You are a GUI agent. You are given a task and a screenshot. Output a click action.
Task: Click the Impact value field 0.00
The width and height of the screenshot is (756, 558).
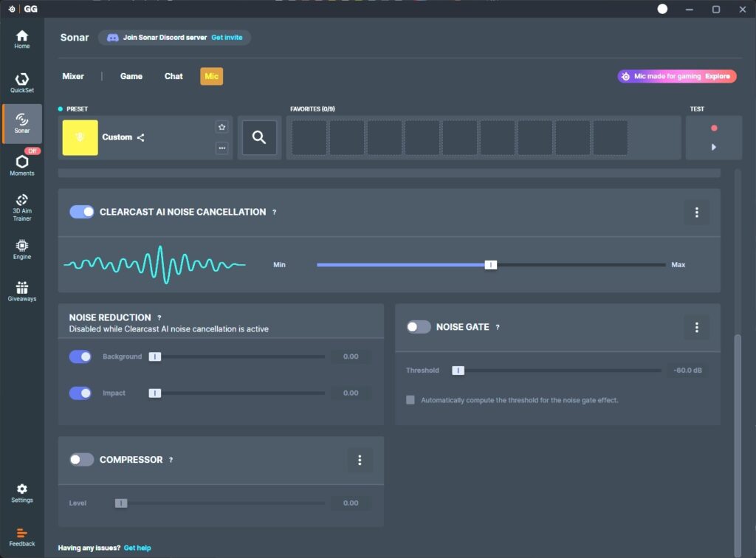pyautogui.click(x=351, y=393)
